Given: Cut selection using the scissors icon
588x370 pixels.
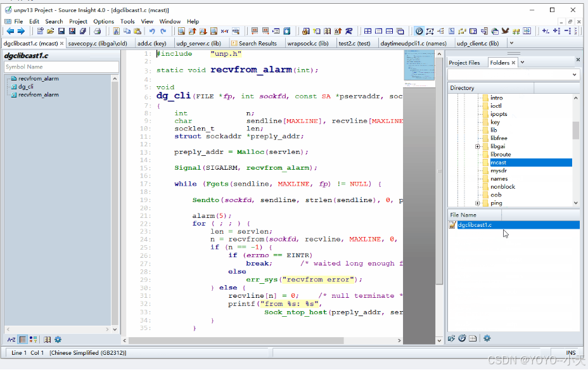Looking at the screenshot, I should (116, 31).
